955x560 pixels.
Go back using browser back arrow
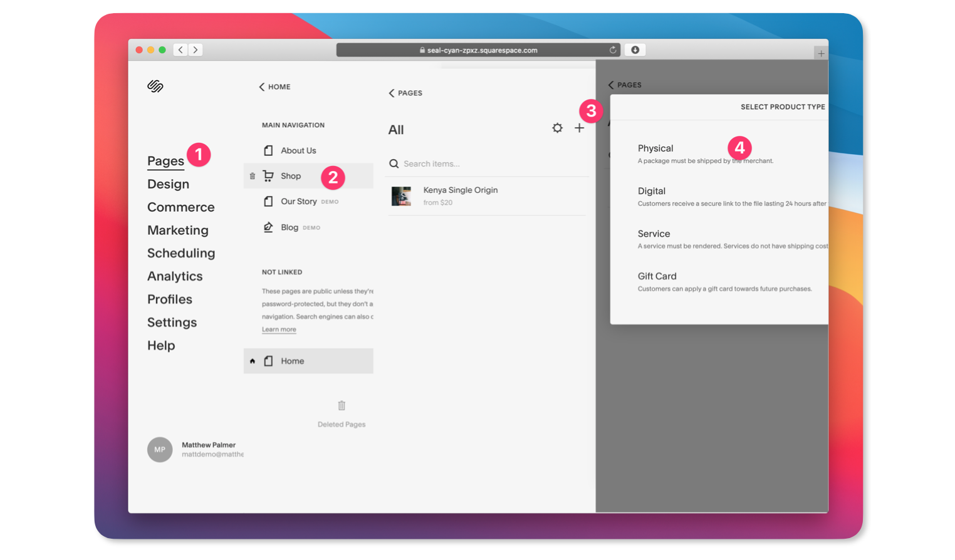point(180,50)
